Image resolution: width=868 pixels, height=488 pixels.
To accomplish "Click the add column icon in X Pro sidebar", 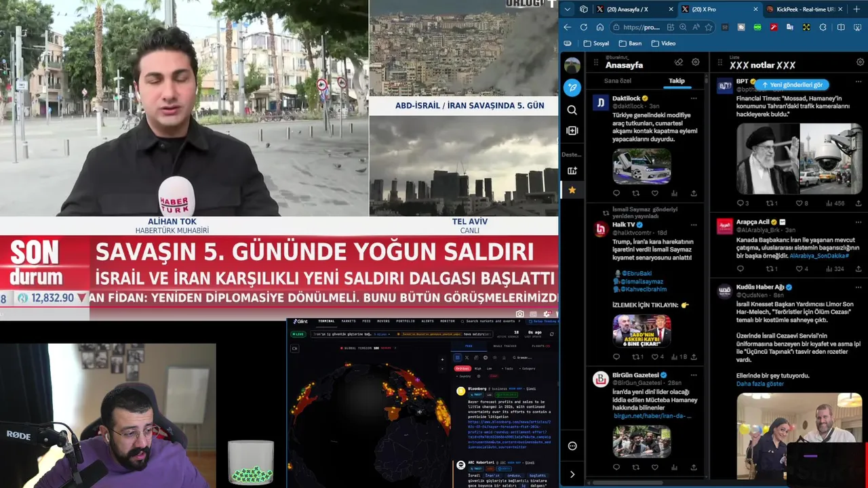I will click(x=572, y=130).
